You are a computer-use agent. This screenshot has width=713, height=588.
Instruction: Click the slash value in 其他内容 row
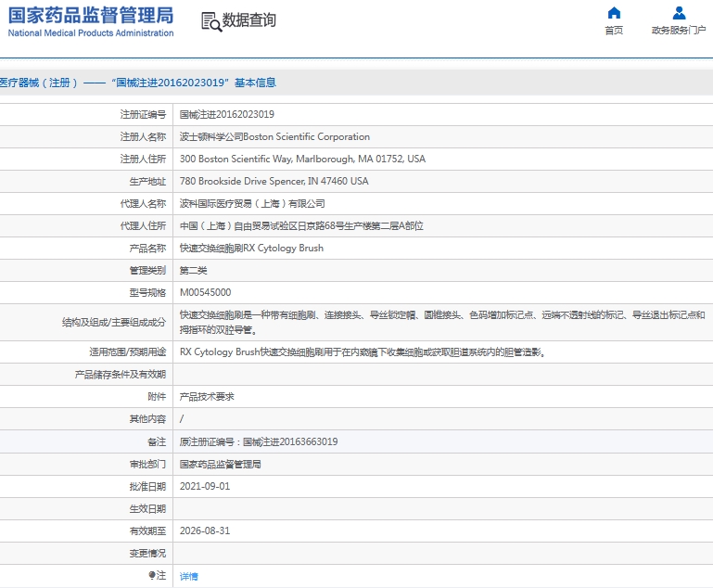click(x=182, y=419)
